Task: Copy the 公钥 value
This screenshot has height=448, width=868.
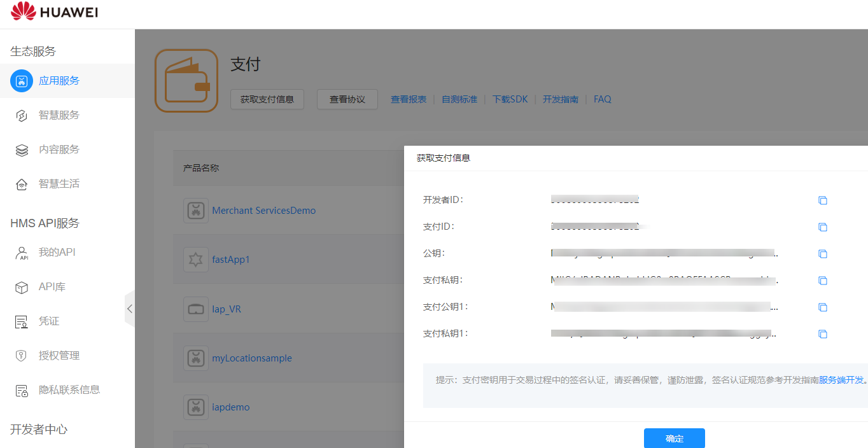Action: [x=822, y=254]
